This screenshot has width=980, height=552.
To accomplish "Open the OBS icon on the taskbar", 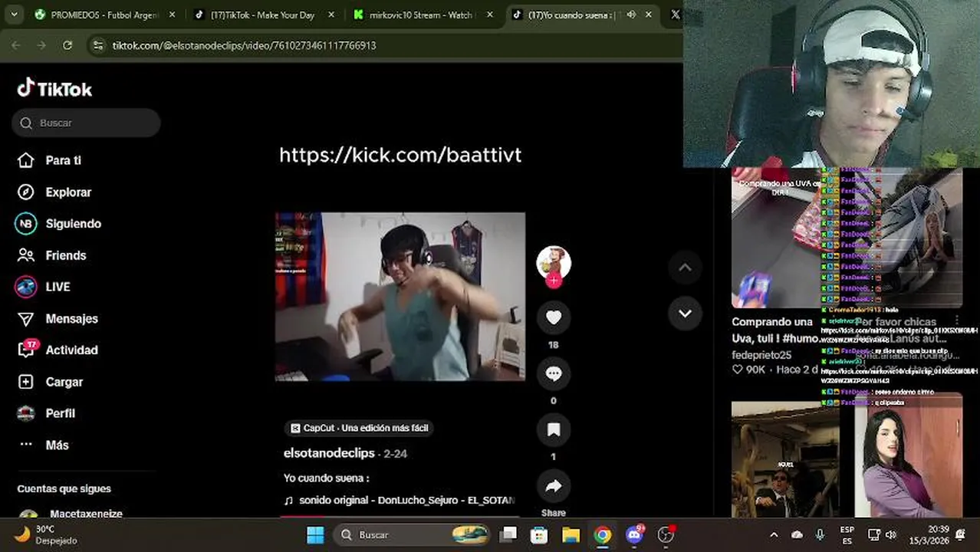I will [666, 534].
